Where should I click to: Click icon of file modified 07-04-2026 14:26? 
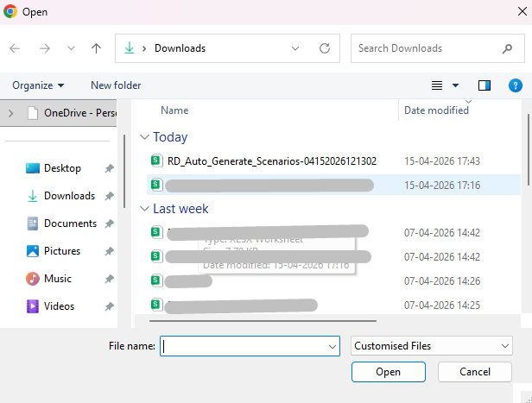click(x=156, y=280)
